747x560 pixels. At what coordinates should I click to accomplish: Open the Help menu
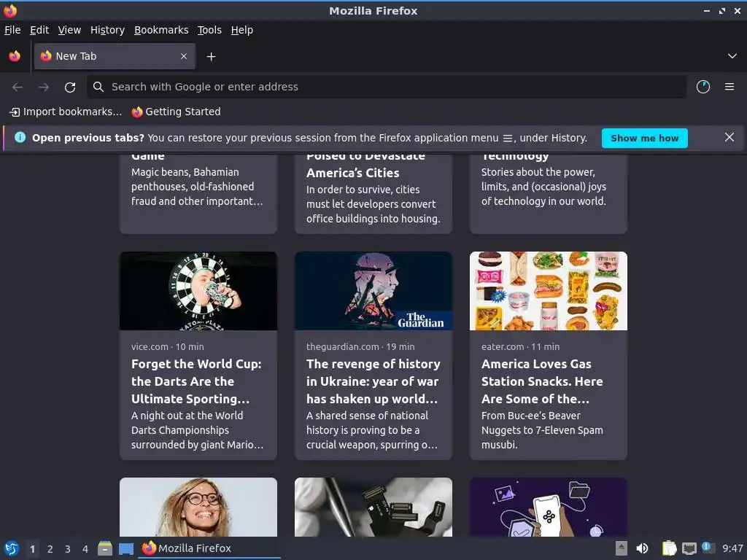coord(242,30)
